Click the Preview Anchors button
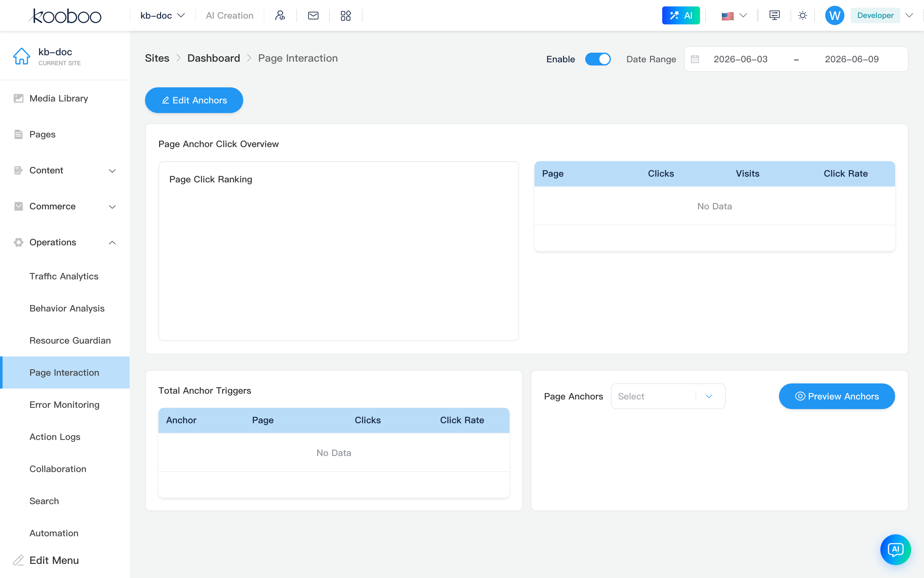This screenshot has height=578, width=924. (x=836, y=396)
